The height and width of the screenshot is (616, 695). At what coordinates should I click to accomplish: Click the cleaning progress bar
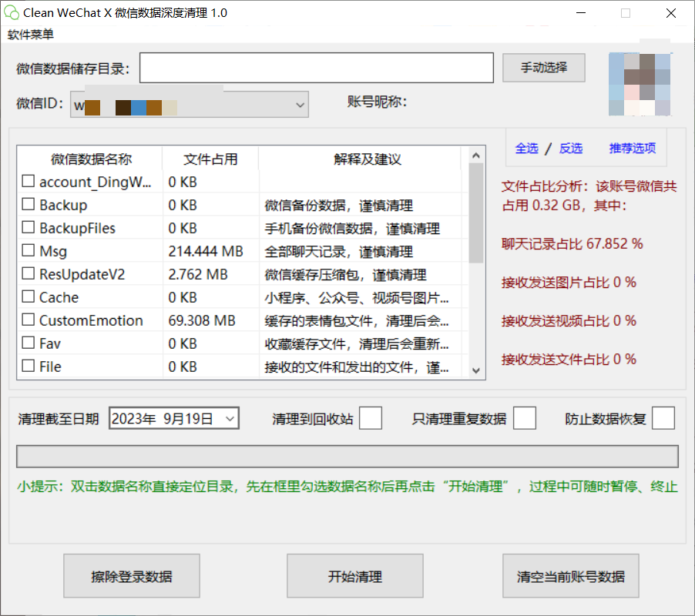click(347, 457)
